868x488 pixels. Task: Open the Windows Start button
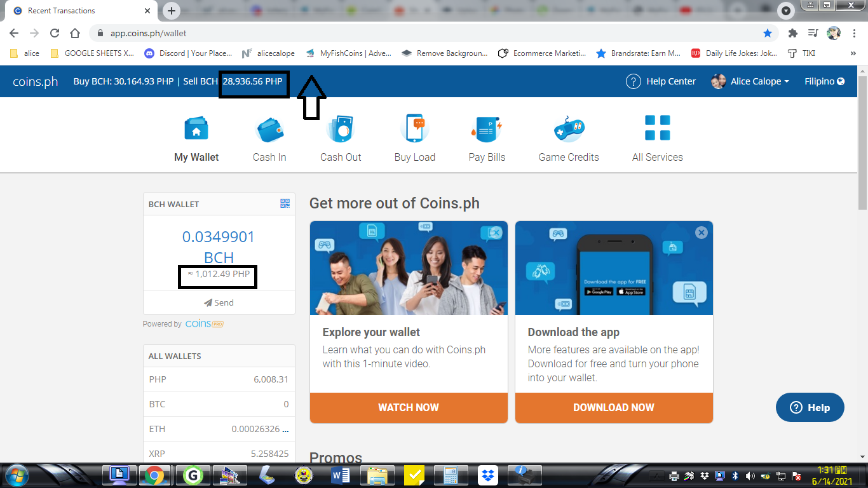(16, 475)
